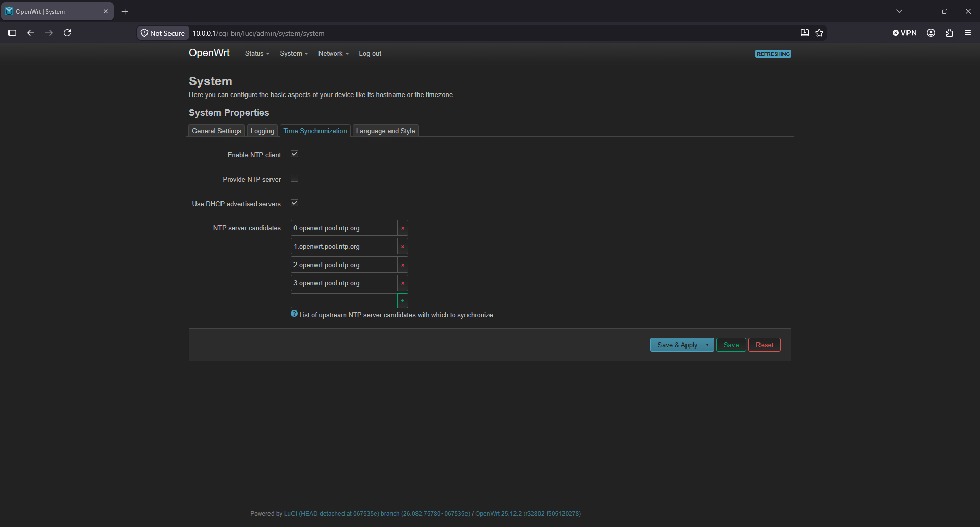
Task: Expand the Network menu
Action: (x=333, y=54)
